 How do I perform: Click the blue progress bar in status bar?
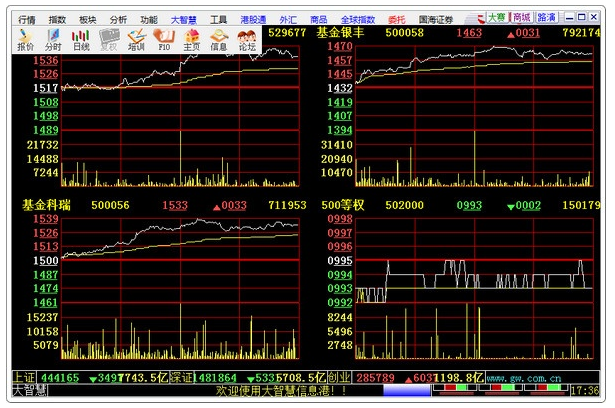[x=407, y=391]
